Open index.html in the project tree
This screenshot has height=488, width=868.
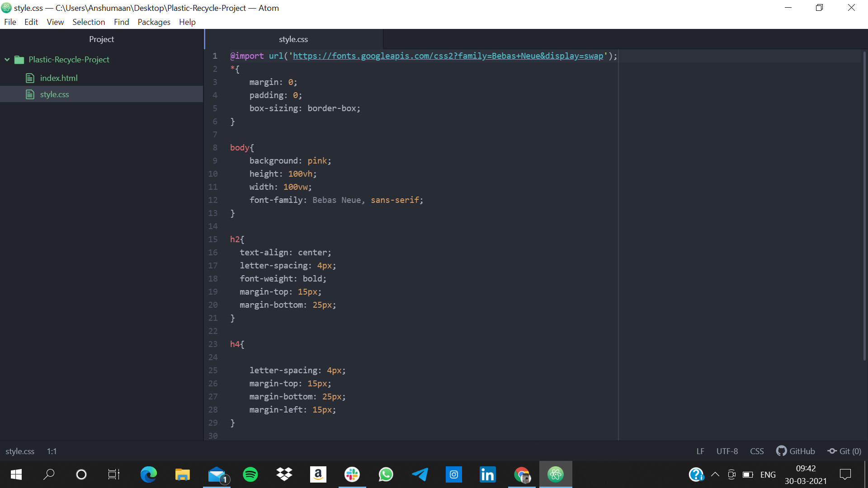click(58, 78)
